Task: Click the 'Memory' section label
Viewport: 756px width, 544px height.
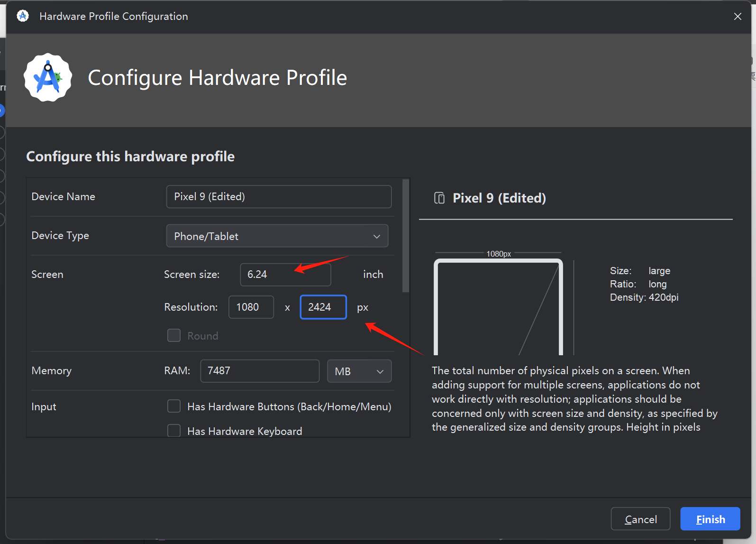Action: pyautogui.click(x=52, y=370)
